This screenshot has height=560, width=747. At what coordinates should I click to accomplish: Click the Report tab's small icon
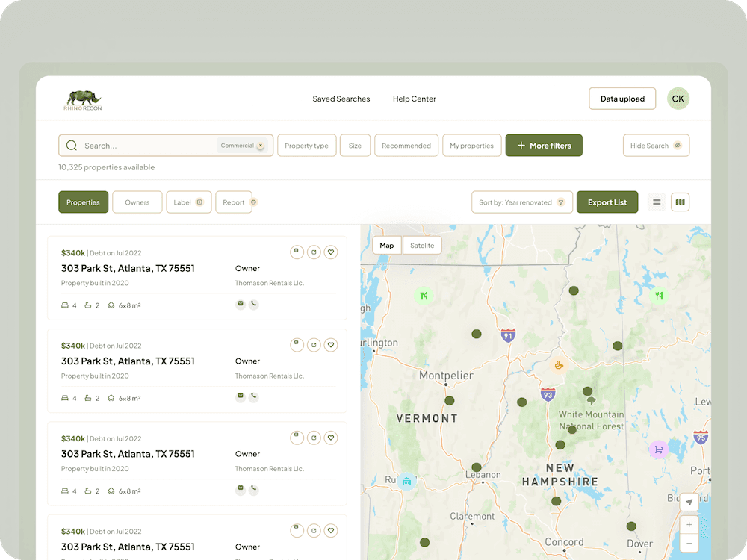pyautogui.click(x=254, y=202)
